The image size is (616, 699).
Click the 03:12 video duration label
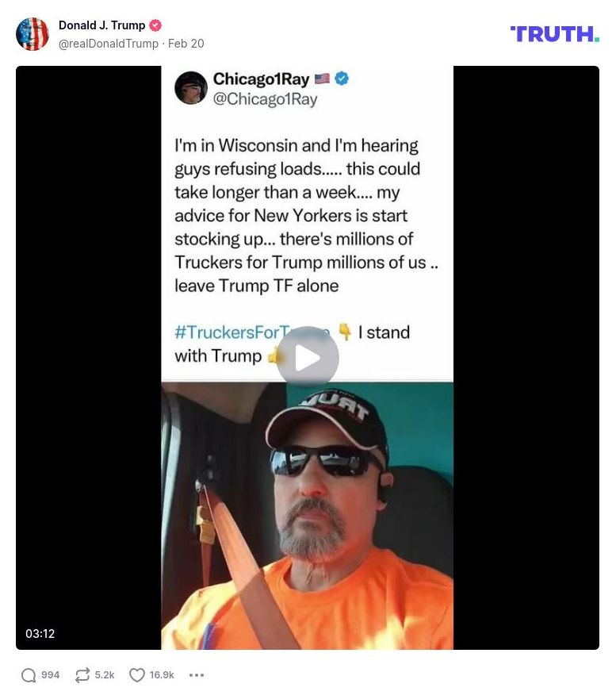click(40, 633)
